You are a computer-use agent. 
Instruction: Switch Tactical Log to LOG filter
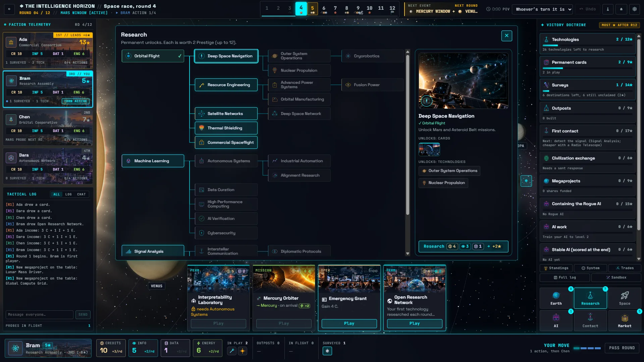[x=68, y=194]
